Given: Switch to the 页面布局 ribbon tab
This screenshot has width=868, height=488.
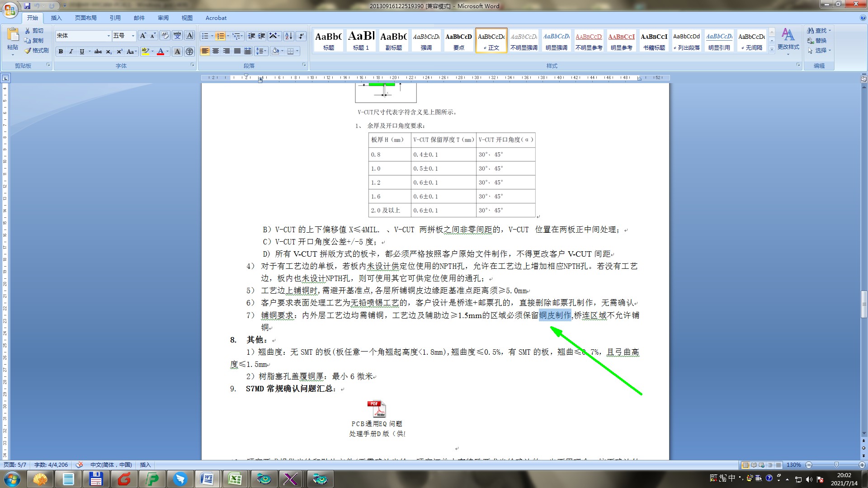Looking at the screenshot, I should [86, 18].
